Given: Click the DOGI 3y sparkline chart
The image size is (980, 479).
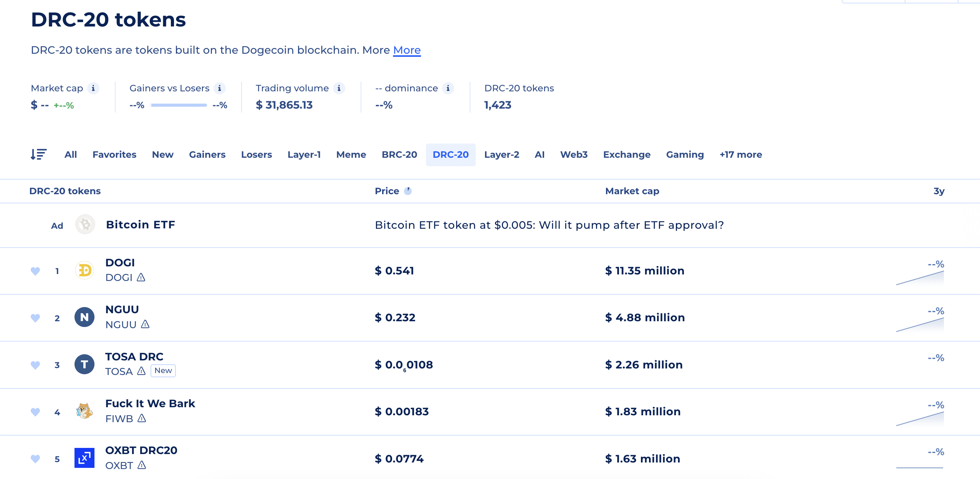Looking at the screenshot, I should 920,278.
